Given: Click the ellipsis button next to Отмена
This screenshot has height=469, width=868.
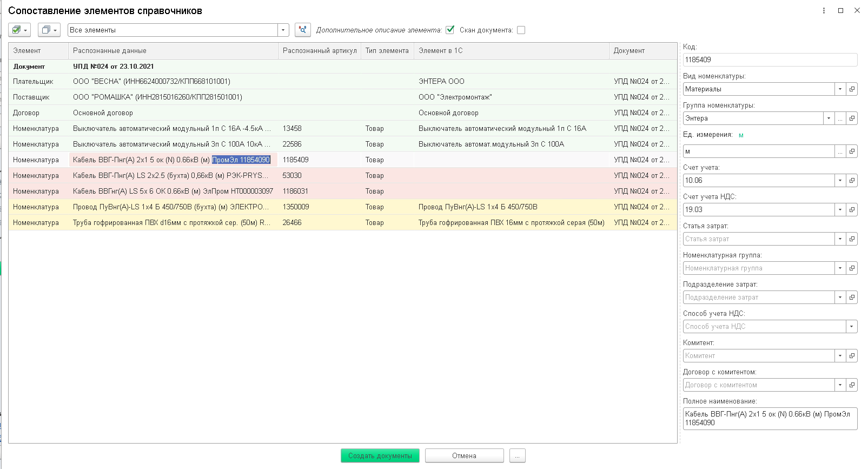Looking at the screenshot, I should [517, 456].
